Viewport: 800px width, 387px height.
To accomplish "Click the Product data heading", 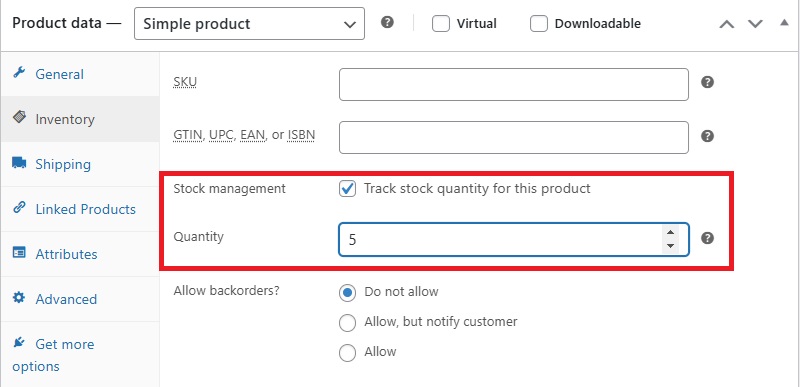I will 67,23.
